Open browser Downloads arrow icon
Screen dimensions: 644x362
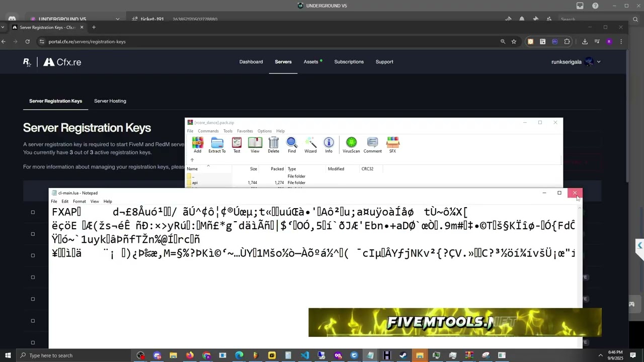pyautogui.click(x=585, y=42)
